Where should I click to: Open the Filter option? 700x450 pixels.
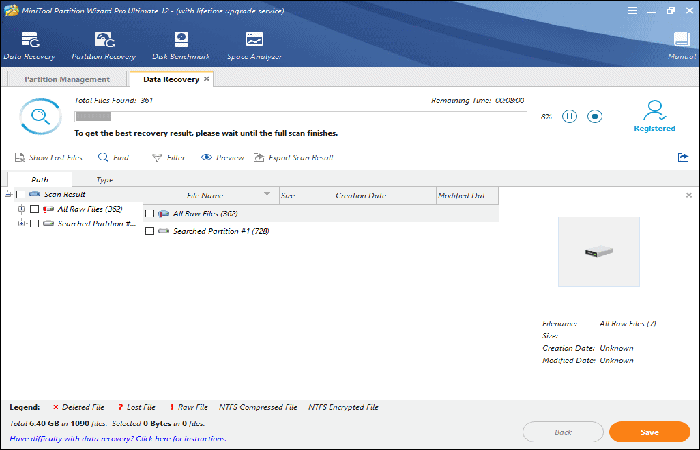pos(157,157)
